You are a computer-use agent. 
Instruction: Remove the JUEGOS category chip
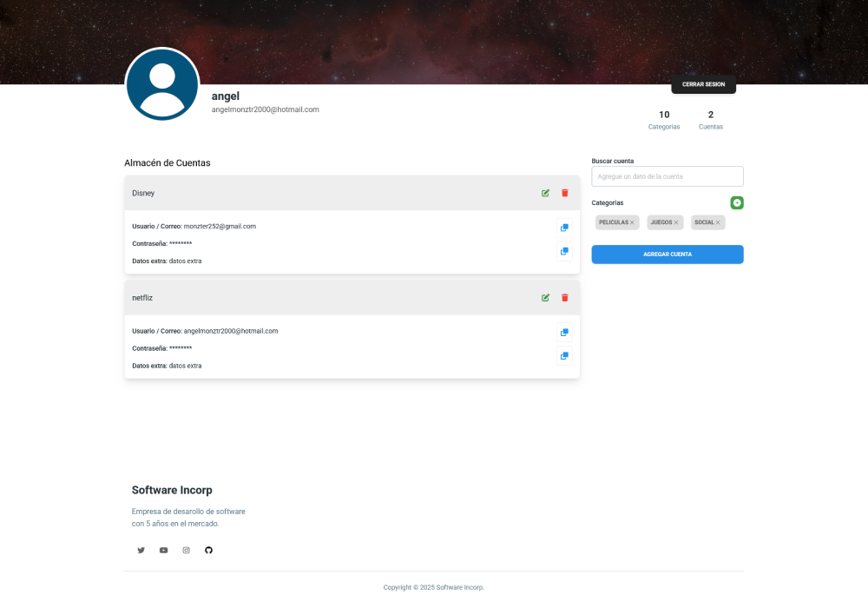[676, 222]
